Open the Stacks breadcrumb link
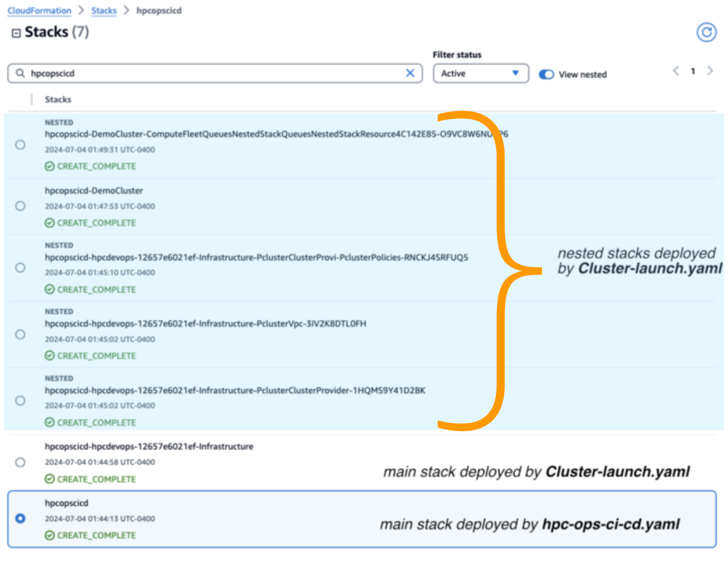Image resolution: width=728 pixels, height=574 pixels. click(104, 10)
